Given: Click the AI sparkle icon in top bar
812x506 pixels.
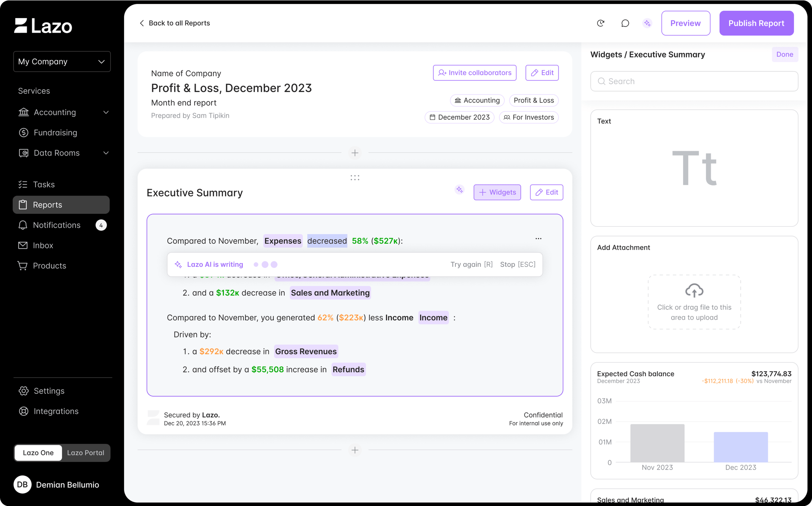Looking at the screenshot, I should pos(647,23).
